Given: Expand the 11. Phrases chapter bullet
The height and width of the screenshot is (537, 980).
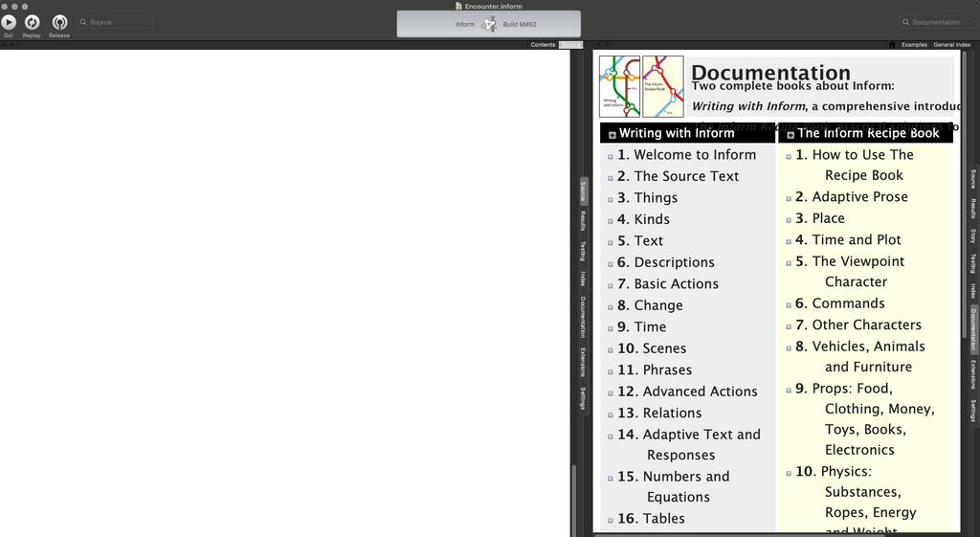Looking at the screenshot, I should click(x=611, y=372).
